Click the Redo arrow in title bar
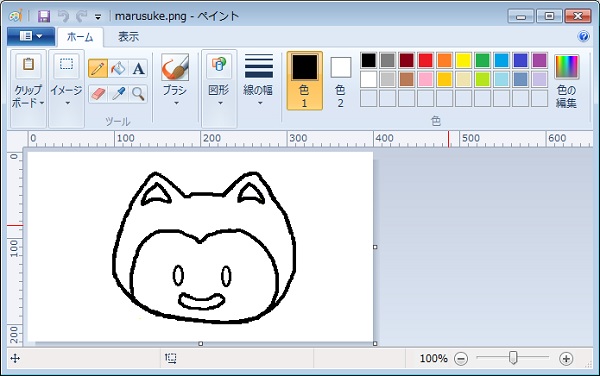Screen dimensions: 600x376 82,16
